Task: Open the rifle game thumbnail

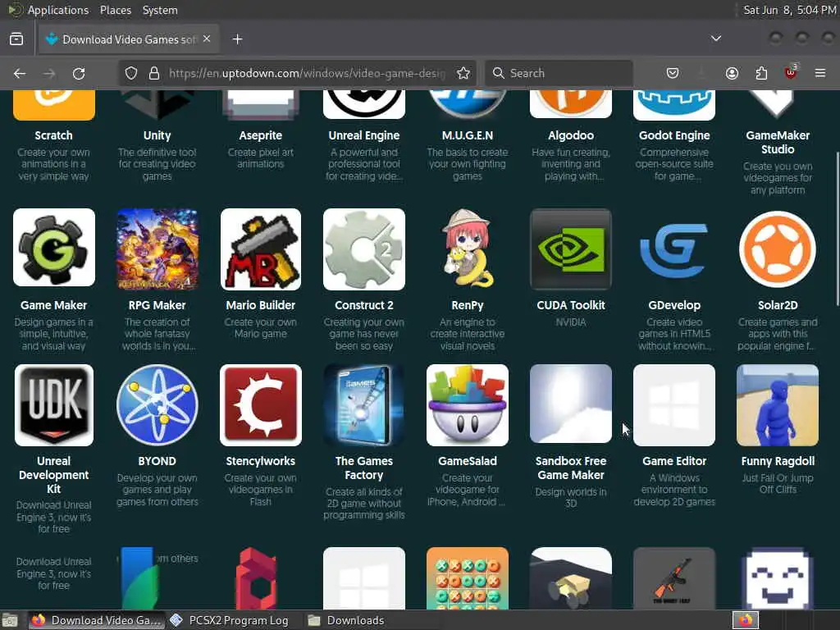Action: point(674,578)
